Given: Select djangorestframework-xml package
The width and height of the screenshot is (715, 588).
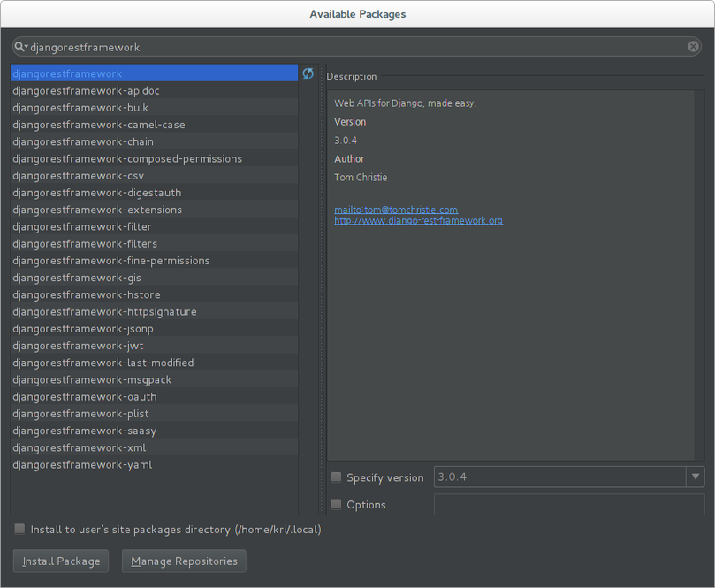Looking at the screenshot, I should pos(154,447).
